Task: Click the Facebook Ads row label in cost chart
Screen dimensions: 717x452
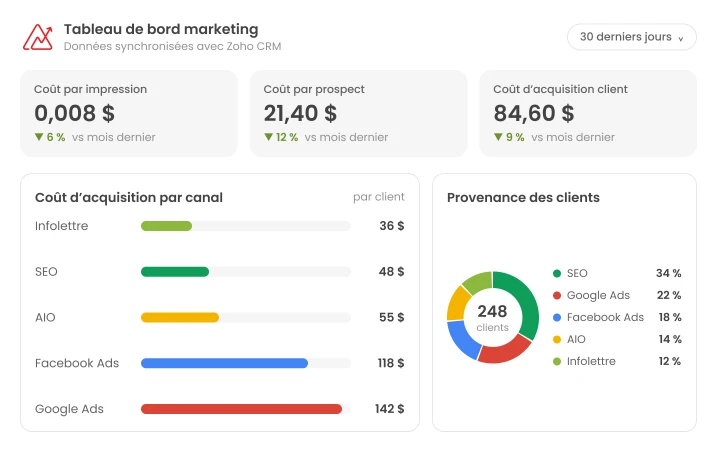Action: (x=77, y=363)
